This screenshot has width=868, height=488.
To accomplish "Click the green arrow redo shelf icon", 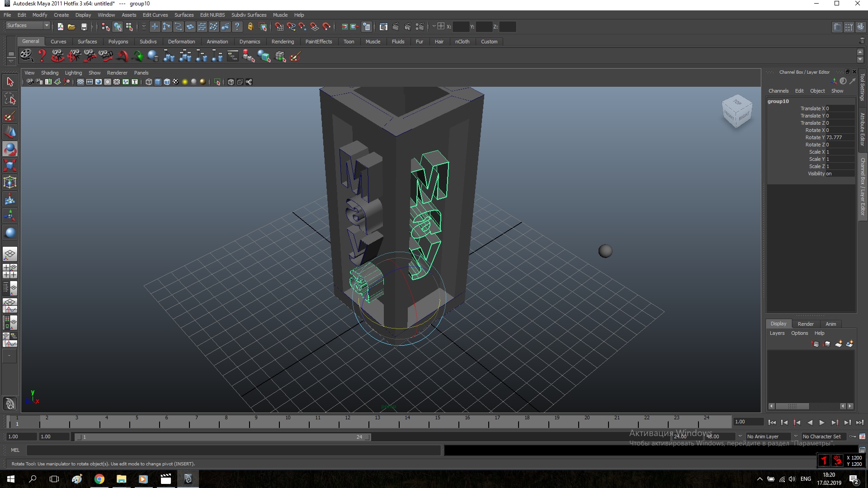I will (138, 56).
